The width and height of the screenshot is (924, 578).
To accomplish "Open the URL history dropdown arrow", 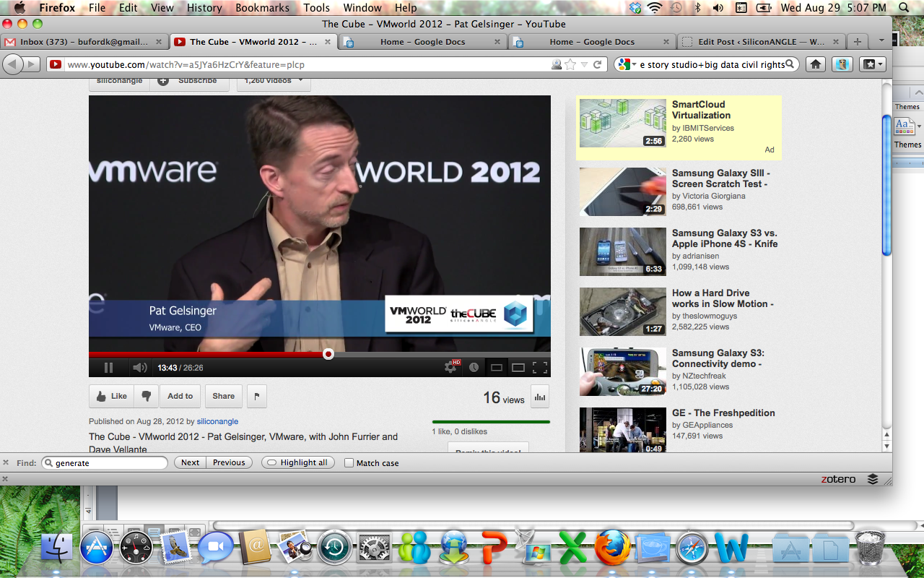I will coord(584,64).
